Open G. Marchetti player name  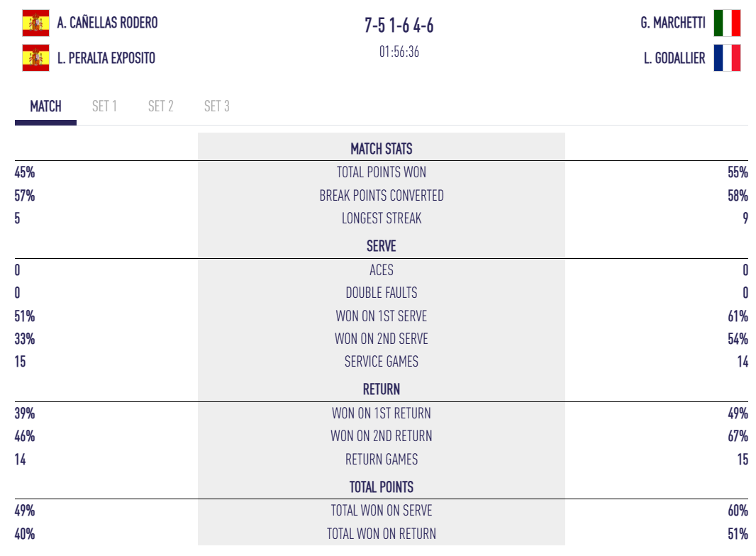click(672, 23)
